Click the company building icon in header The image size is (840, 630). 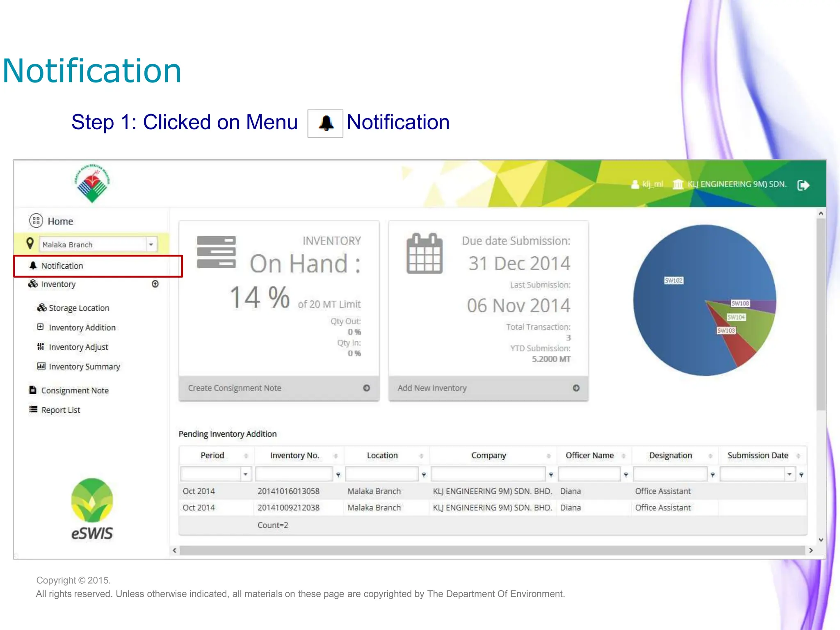tap(678, 185)
